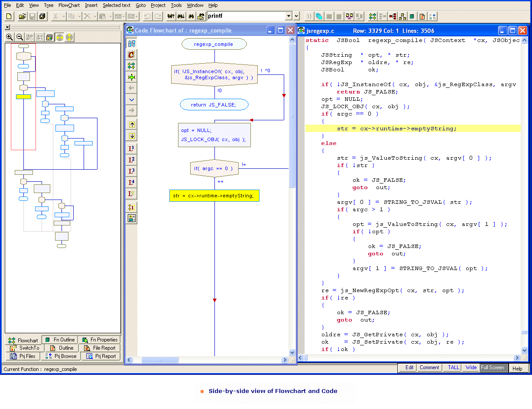Click flowchart window vertical scrollbar thumb
Screen dimensions: 532x409
292,116
